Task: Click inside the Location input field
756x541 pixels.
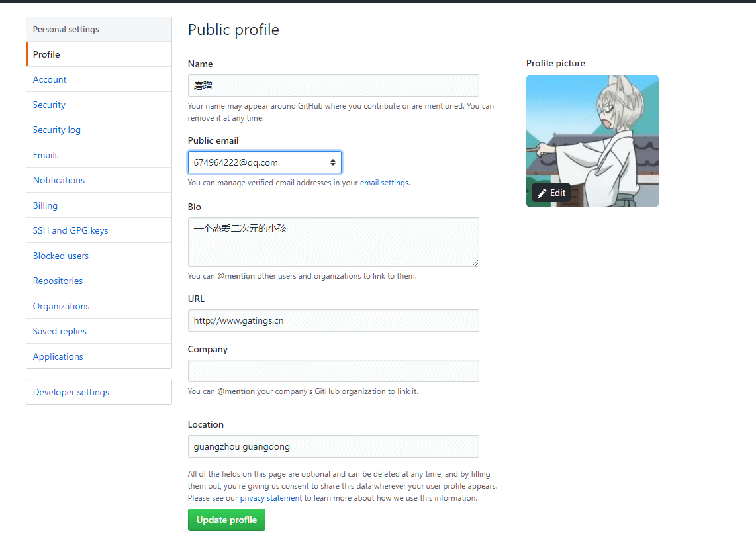Action: point(333,446)
